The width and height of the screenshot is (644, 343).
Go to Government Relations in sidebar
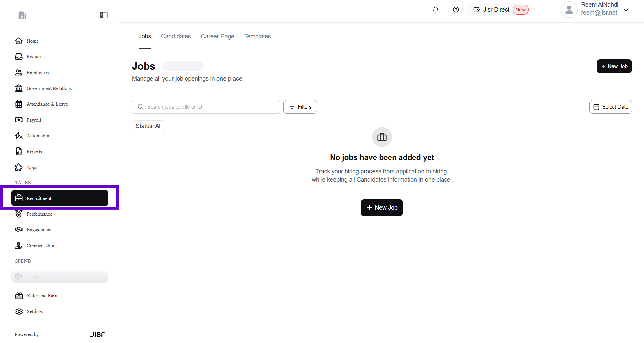[49, 88]
